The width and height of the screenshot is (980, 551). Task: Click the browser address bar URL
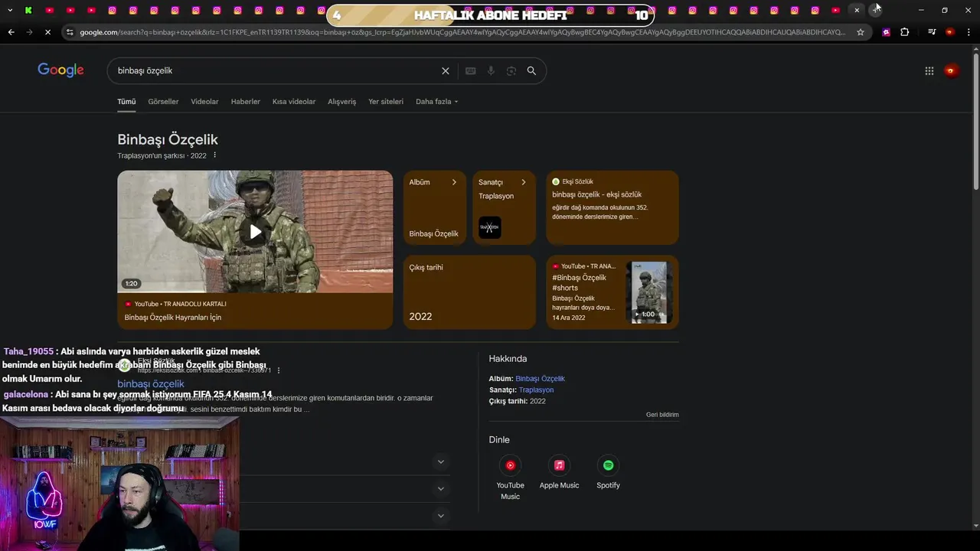click(x=462, y=32)
